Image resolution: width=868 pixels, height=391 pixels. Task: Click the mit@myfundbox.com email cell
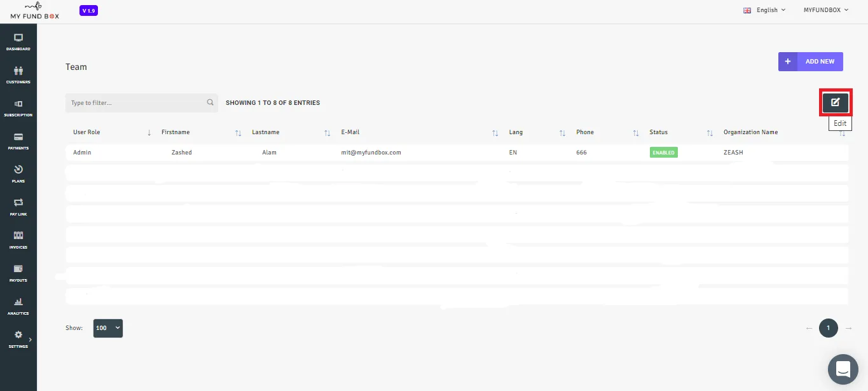[371, 153]
